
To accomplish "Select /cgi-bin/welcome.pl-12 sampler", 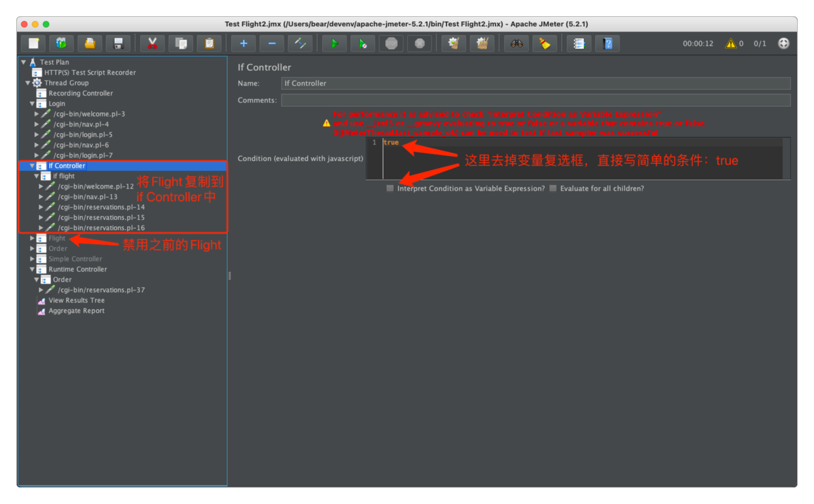I will [95, 186].
